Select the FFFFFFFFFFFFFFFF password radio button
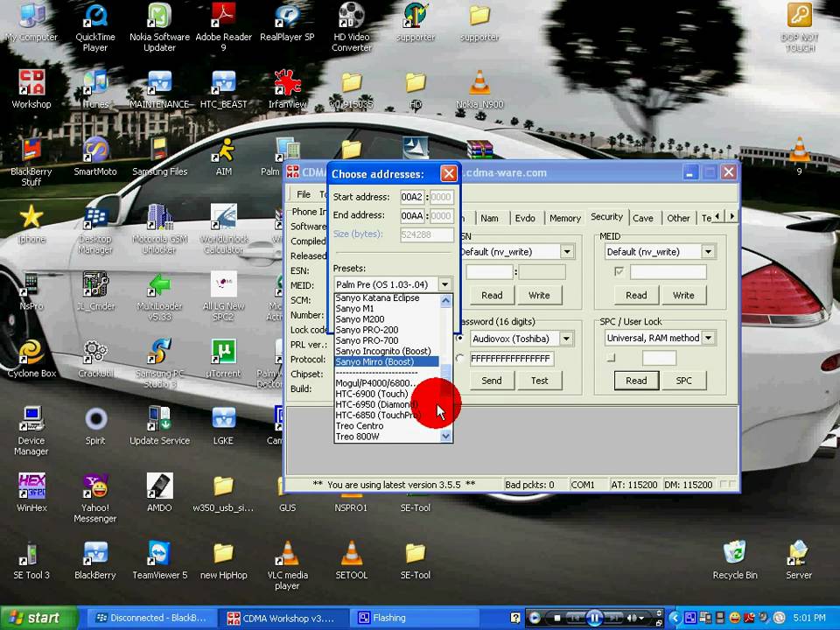The height and width of the screenshot is (630, 840). tap(459, 359)
